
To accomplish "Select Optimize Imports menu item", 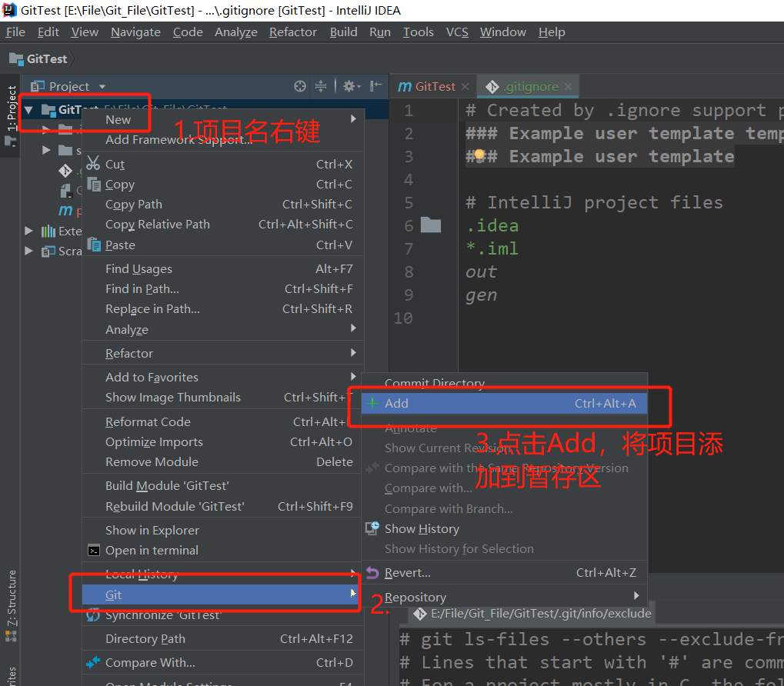I will coord(222,441).
